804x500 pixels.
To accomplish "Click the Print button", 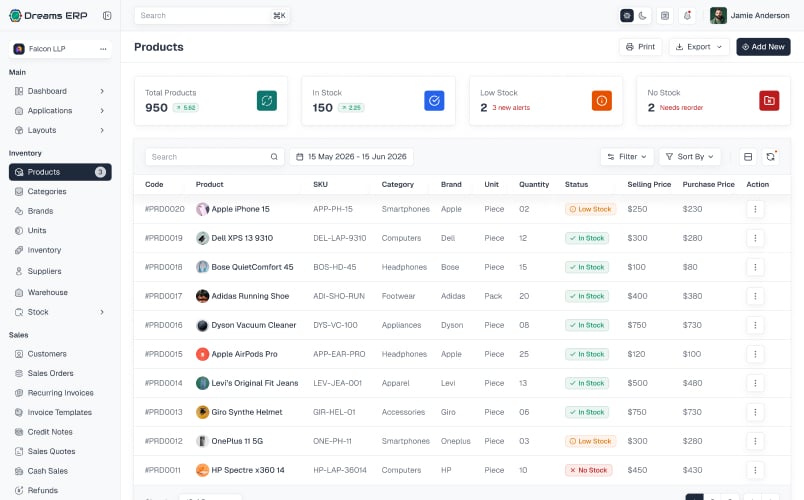I will (x=640, y=47).
